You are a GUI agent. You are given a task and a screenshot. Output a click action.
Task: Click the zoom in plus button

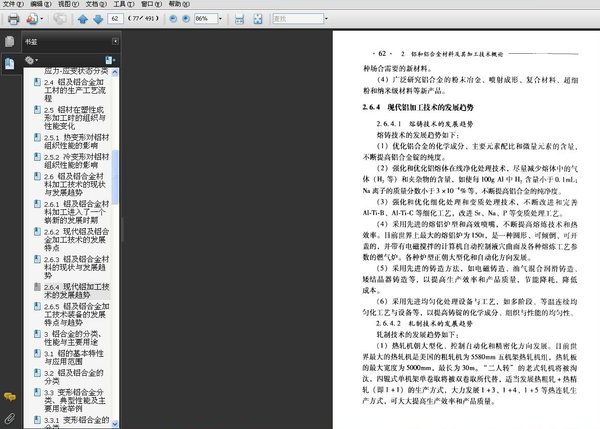click(186, 18)
